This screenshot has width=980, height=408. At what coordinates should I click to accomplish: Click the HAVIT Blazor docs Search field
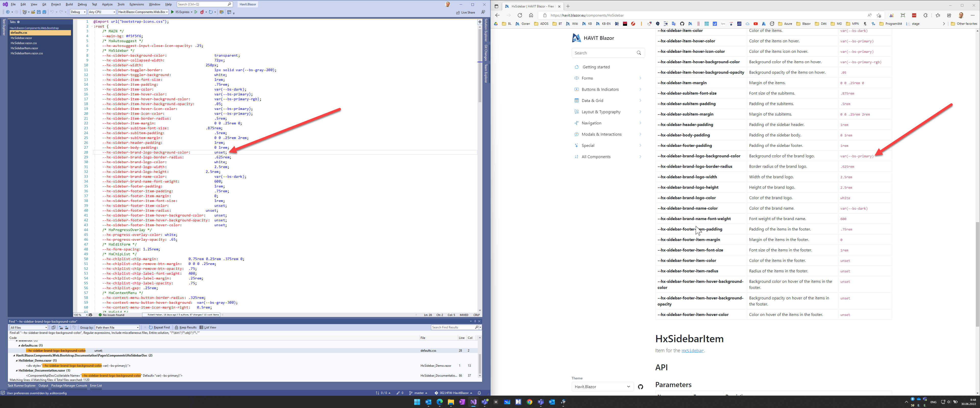[x=603, y=53]
